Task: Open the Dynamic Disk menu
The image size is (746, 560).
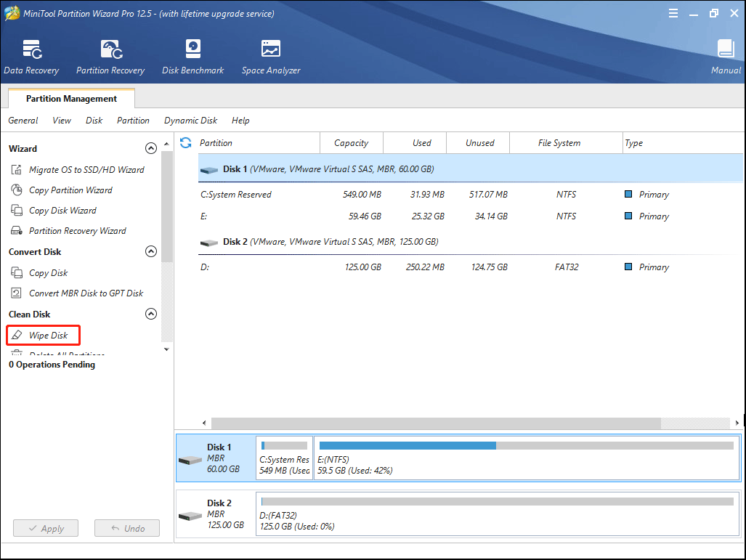Action: pos(190,121)
